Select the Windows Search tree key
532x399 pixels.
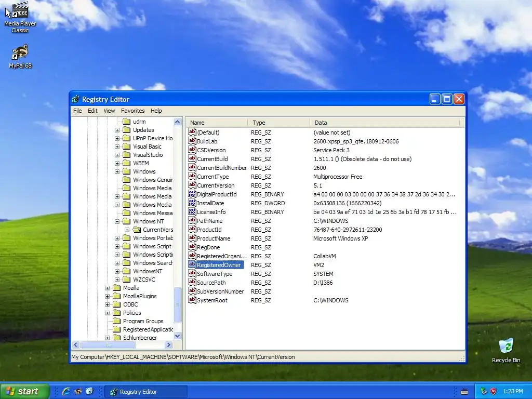pos(153,263)
